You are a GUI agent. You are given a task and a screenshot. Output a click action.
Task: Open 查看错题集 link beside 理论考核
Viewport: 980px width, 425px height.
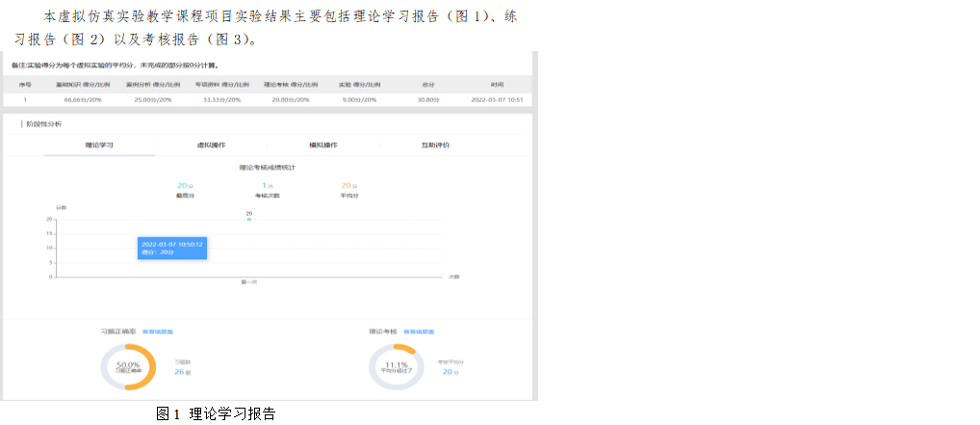(418, 332)
